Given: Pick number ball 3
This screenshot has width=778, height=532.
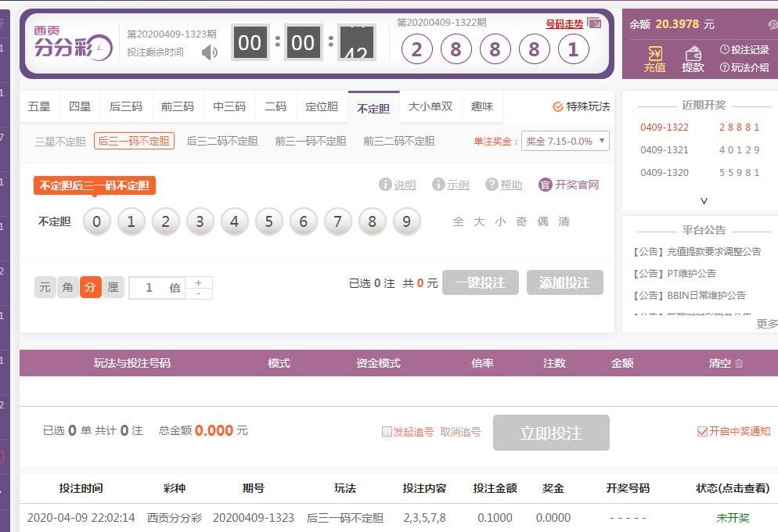Looking at the screenshot, I should coord(200,221).
